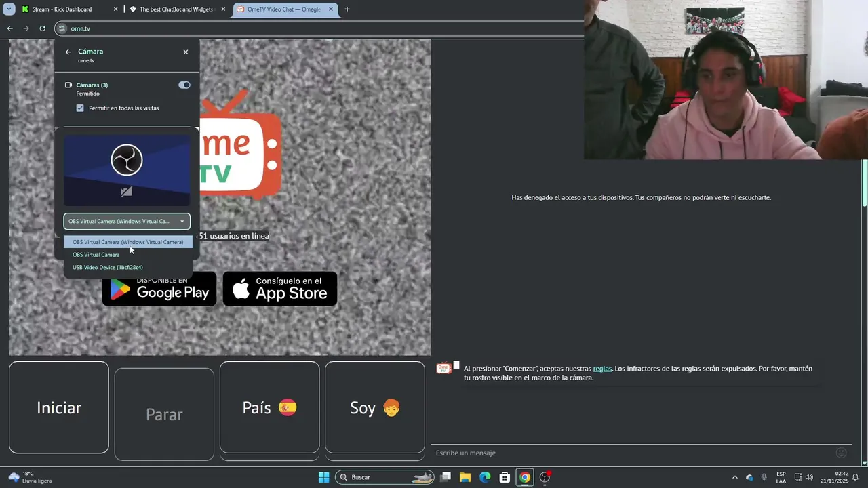Close the Cámara permission popup
868x488 pixels.
pos(186,52)
